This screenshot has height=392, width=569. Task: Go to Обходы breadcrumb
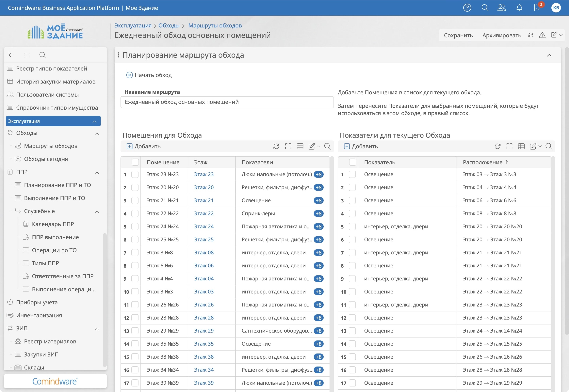pos(169,25)
